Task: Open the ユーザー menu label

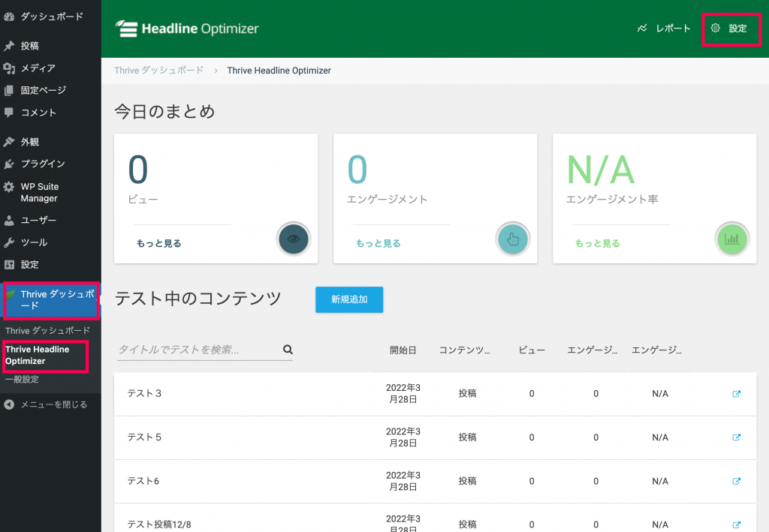Action: click(38, 221)
